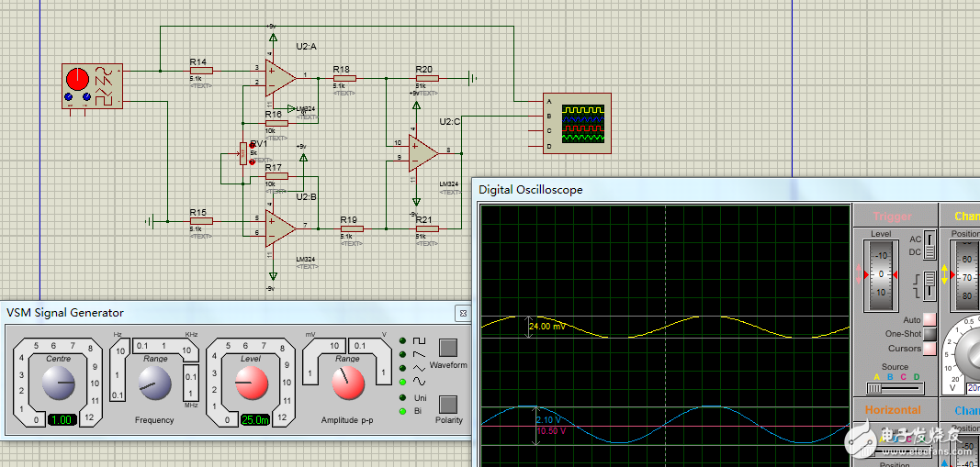The height and width of the screenshot is (467, 980).
Task: Click the 51k value under R21
Action: [x=422, y=237]
